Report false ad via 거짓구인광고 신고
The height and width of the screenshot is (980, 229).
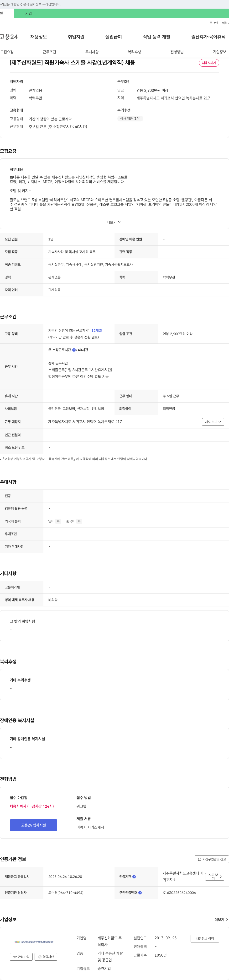point(212,859)
